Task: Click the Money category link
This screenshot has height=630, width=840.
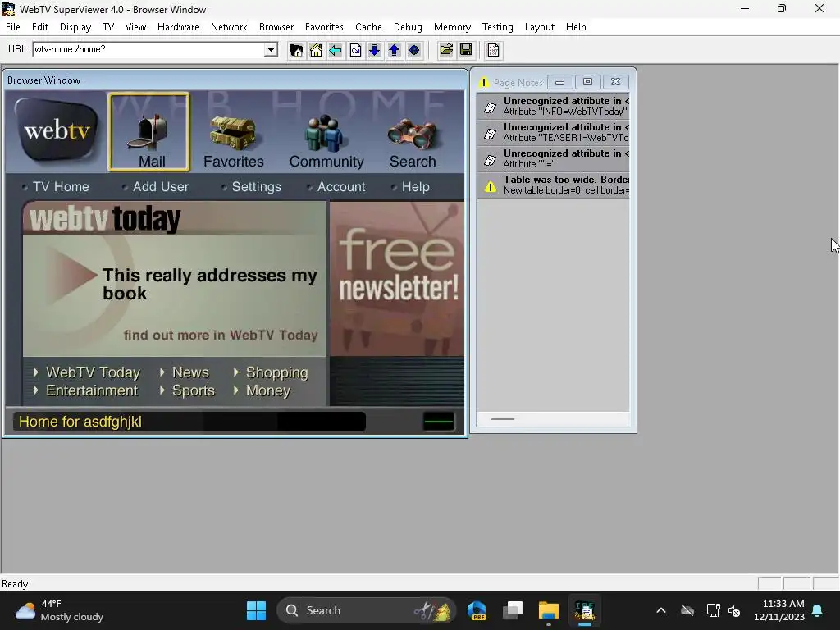Action: [268, 390]
